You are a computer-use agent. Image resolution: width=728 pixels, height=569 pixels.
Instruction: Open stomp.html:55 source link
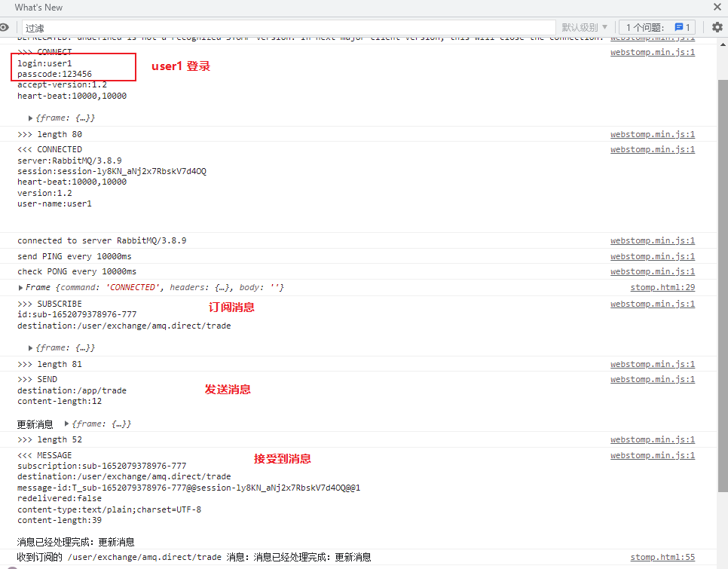click(662, 557)
